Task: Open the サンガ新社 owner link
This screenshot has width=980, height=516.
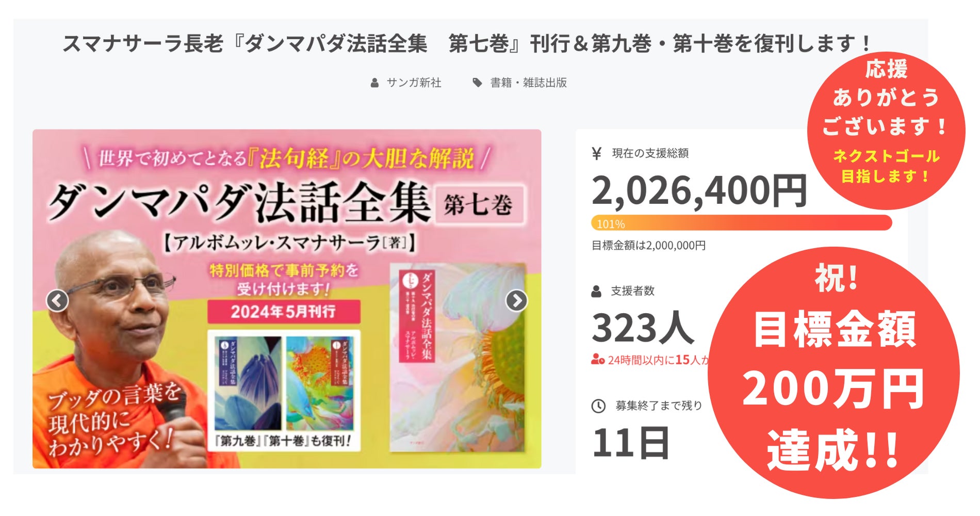Action: [414, 83]
